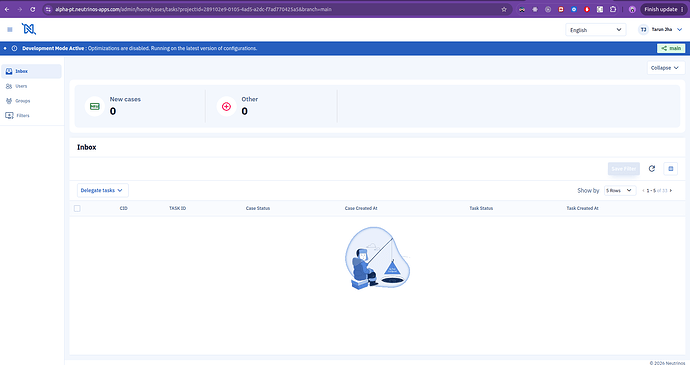The height and width of the screenshot is (365, 690).
Task: Expand the Tarun Jha user menu chevron
Action: (679, 29)
